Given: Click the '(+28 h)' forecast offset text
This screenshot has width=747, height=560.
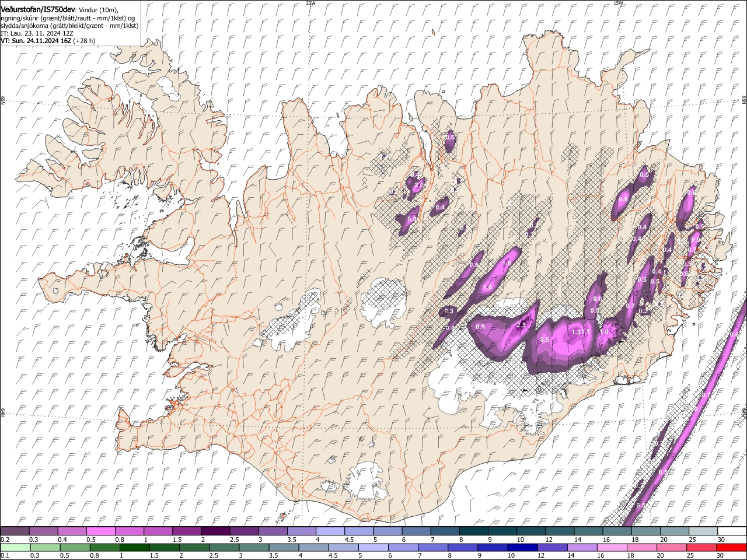Looking at the screenshot, I should click(85, 41).
